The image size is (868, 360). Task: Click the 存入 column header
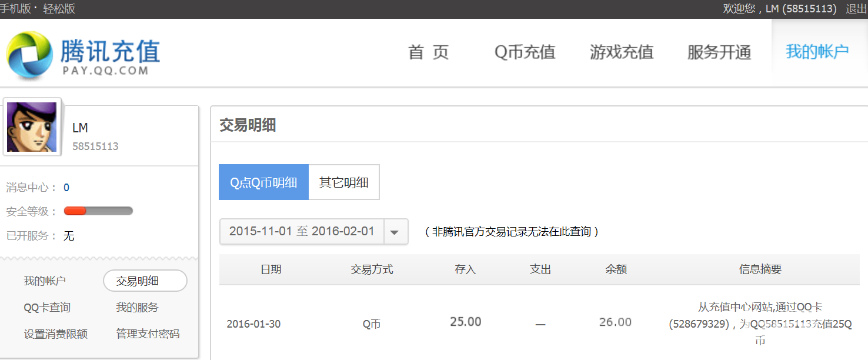[465, 269]
